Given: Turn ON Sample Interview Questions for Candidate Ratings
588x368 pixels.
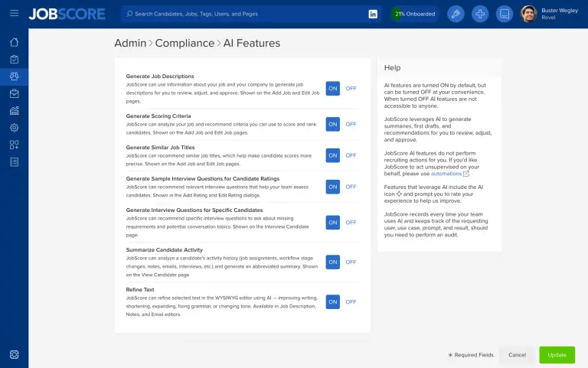Looking at the screenshot, I should coord(332,187).
